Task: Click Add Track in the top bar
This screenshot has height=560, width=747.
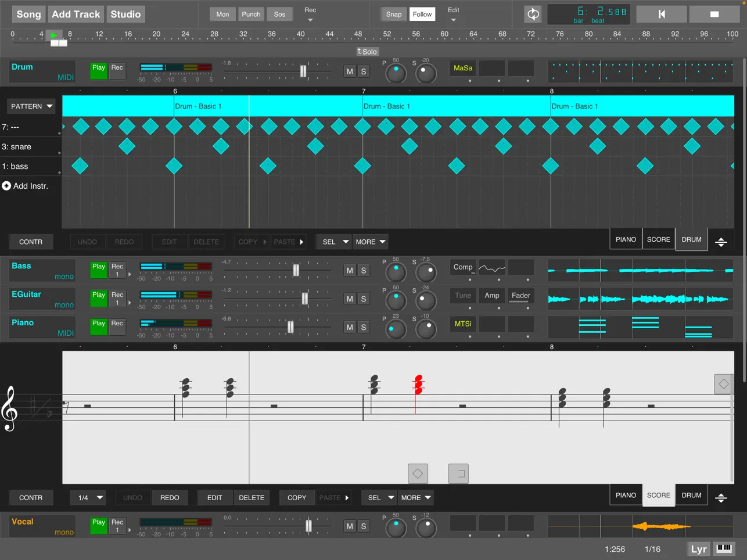Action: (x=76, y=14)
